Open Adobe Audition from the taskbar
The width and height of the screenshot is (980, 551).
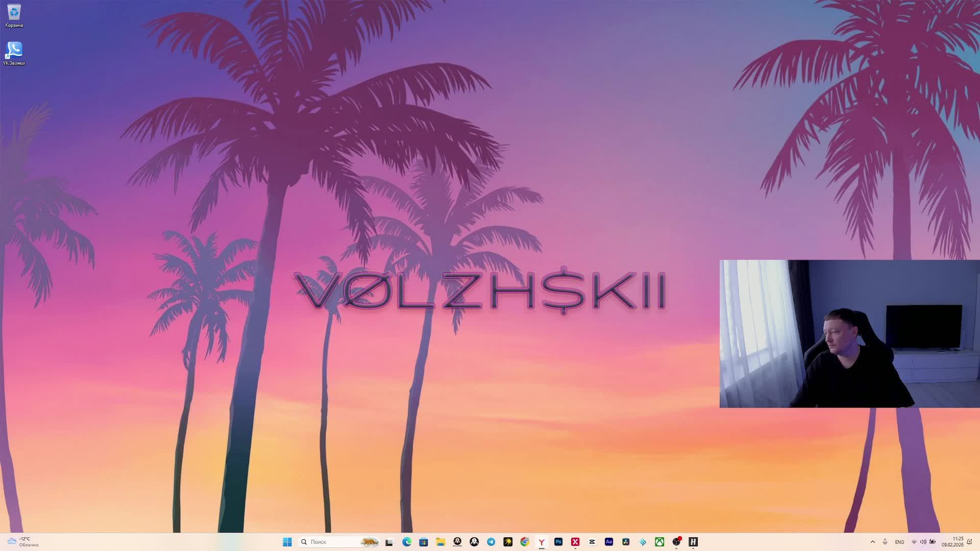point(609,542)
